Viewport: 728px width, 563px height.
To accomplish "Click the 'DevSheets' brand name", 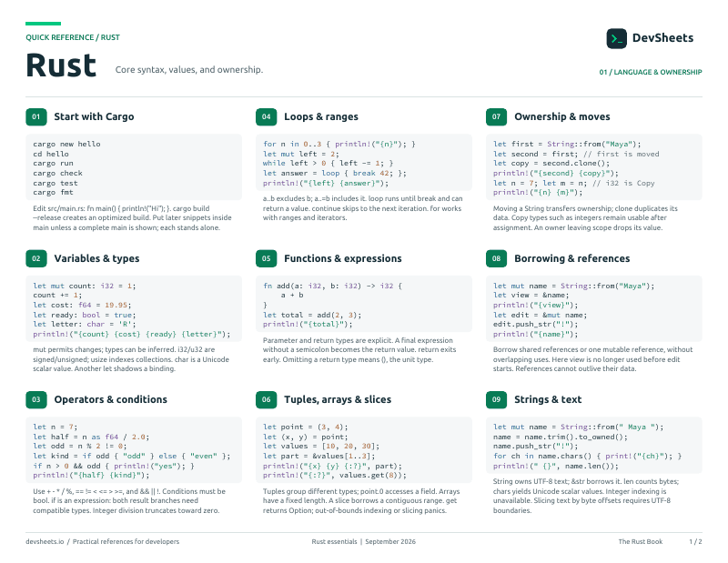I will point(662,38).
